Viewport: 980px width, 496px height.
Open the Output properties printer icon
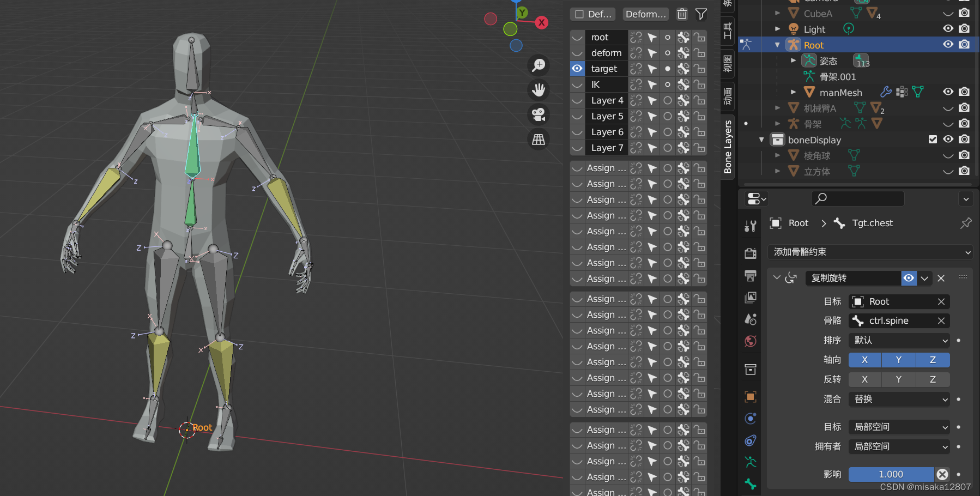click(x=751, y=275)
